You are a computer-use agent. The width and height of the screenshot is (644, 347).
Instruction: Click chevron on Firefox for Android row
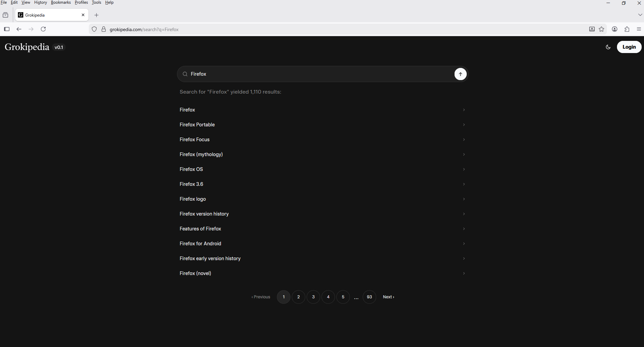[x=464, y=244]
